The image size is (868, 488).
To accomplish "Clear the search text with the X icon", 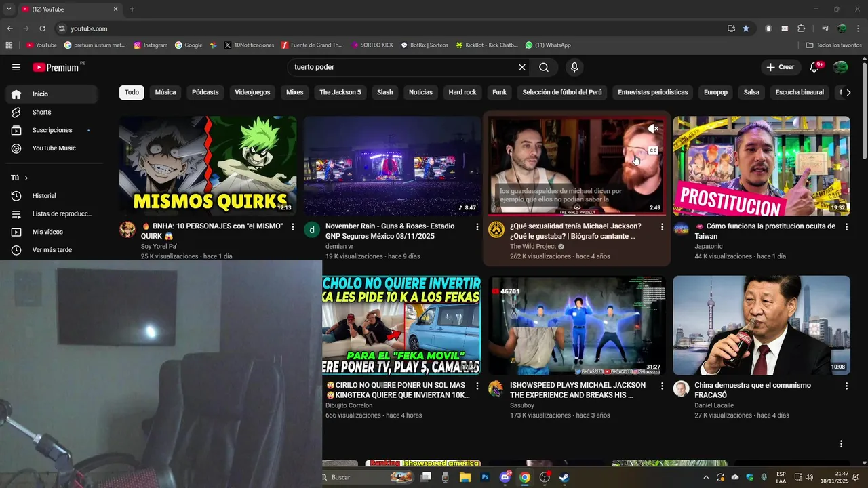I will pos(522,67).
